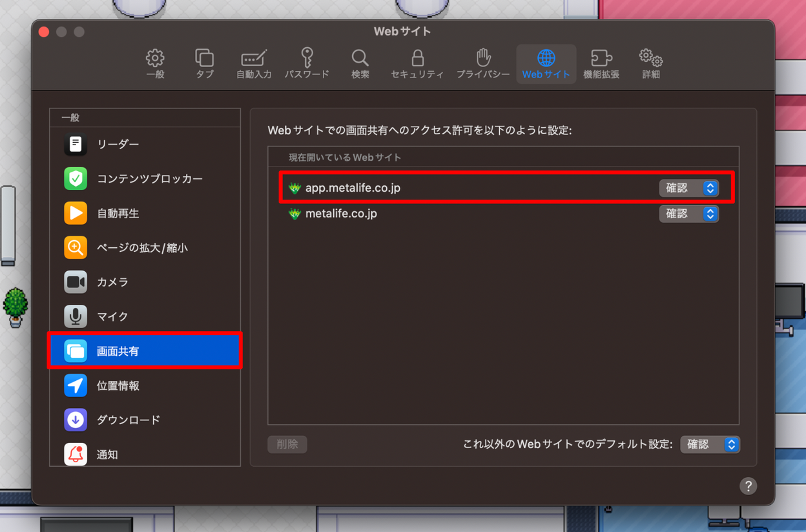The image size is (806, 532).
Task: Open the 確認 dropdown for app.metalife.co.jp
Action: pos(688,188)
